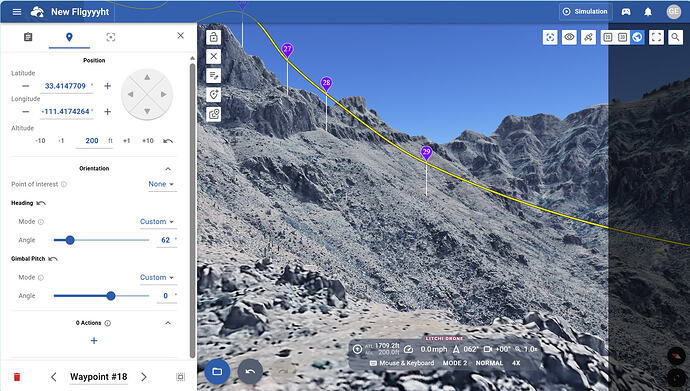The width and height of the screenshot is (690, 391).
Task: Show Point of Interest info tooltip
Action: coord(64,184)
